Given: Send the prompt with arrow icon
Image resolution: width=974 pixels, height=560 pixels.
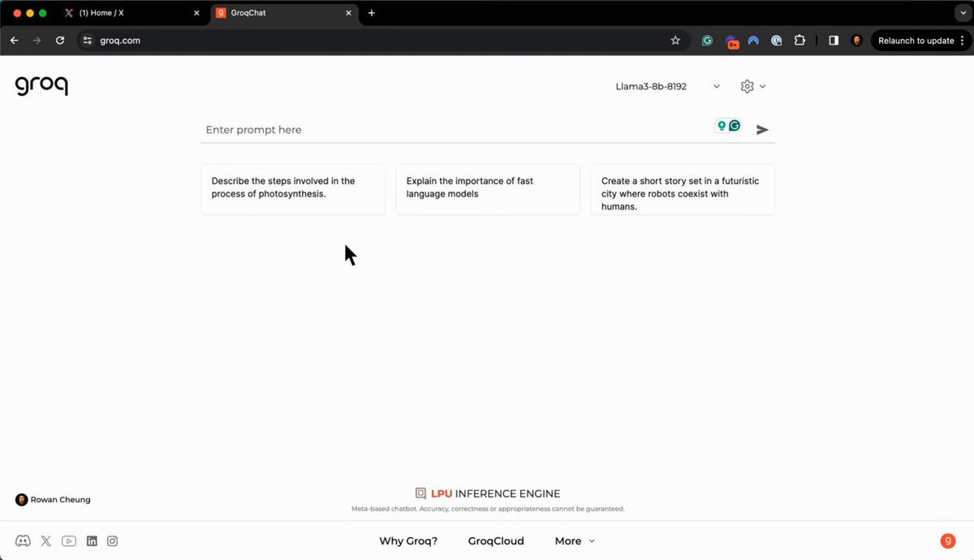Looking at the screenshot, I should [x=762, y=129].
